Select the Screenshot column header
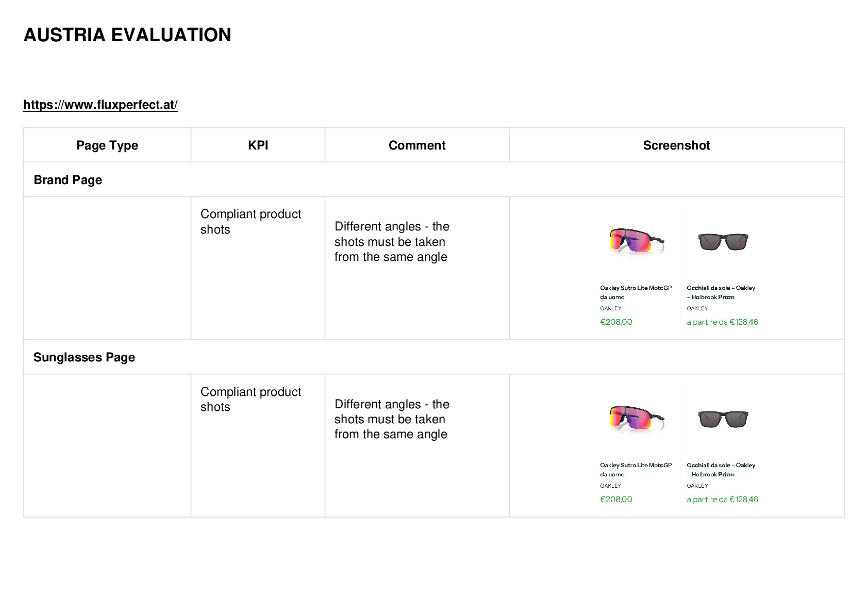This screenshot has width=868, height=614. click(x=677, y=145)
